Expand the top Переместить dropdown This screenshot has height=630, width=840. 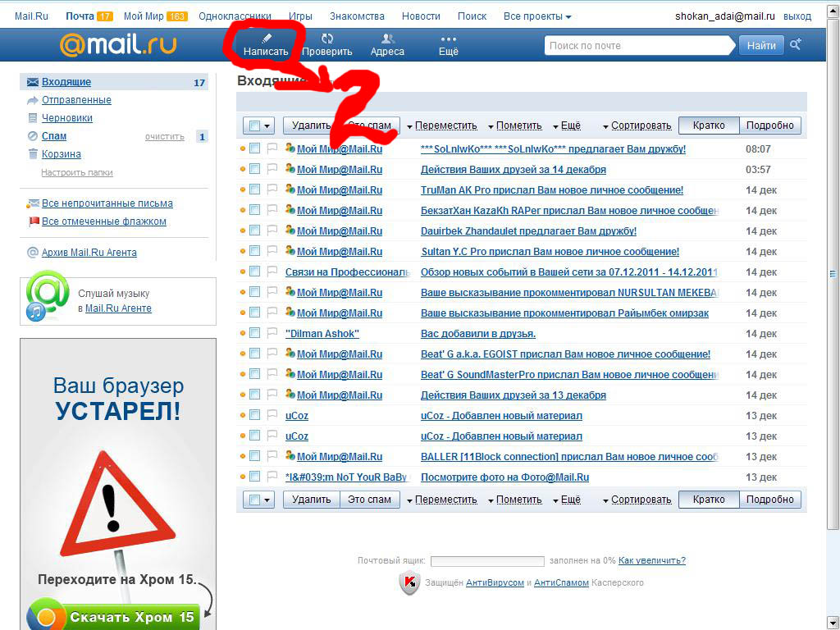[442, 126]
